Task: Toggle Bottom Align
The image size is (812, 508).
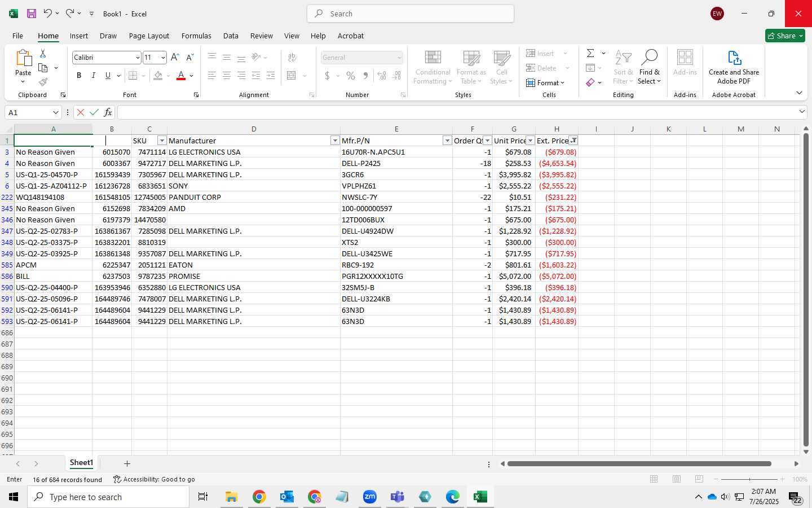Action: 241,57
